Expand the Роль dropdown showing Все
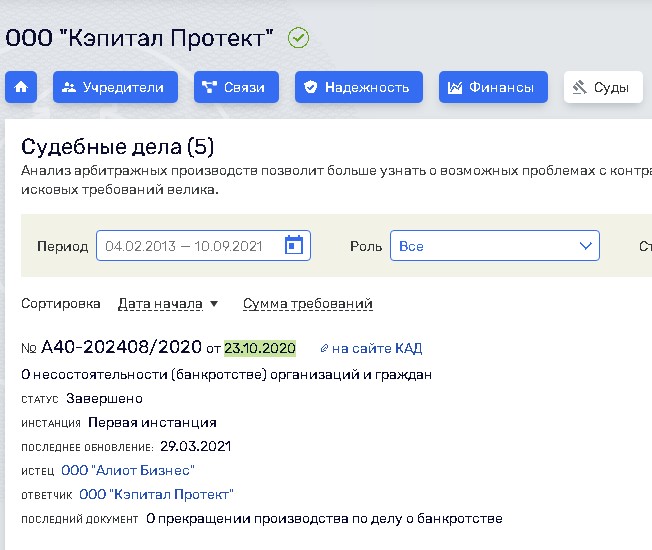Screen dimensions: 652x550 click(494, 246)
